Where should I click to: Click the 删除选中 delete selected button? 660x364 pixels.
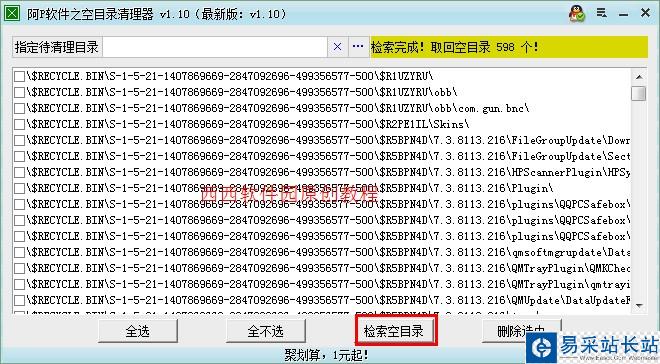point(521,331)
